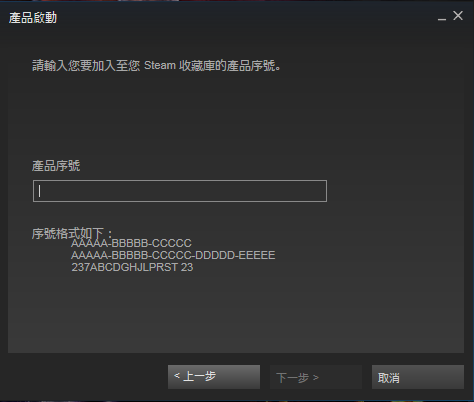Go back with the 上一步 button
This screenshot has width=474, height=402.
coord(214,377)
